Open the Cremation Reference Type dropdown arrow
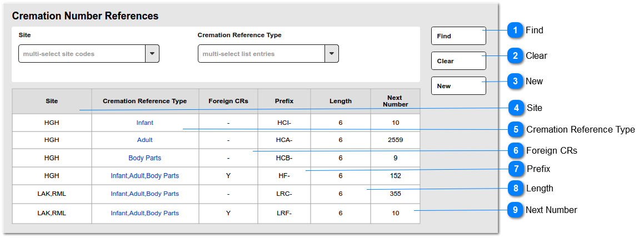The height and width of the screenshot is (238, 644). (x=332, y=54)
